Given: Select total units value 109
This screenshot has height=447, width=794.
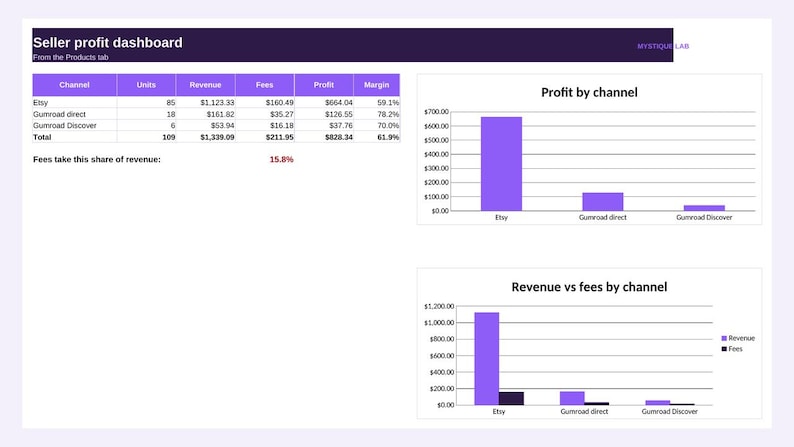Looking at the screenshot, I should (x=146, y=137).
